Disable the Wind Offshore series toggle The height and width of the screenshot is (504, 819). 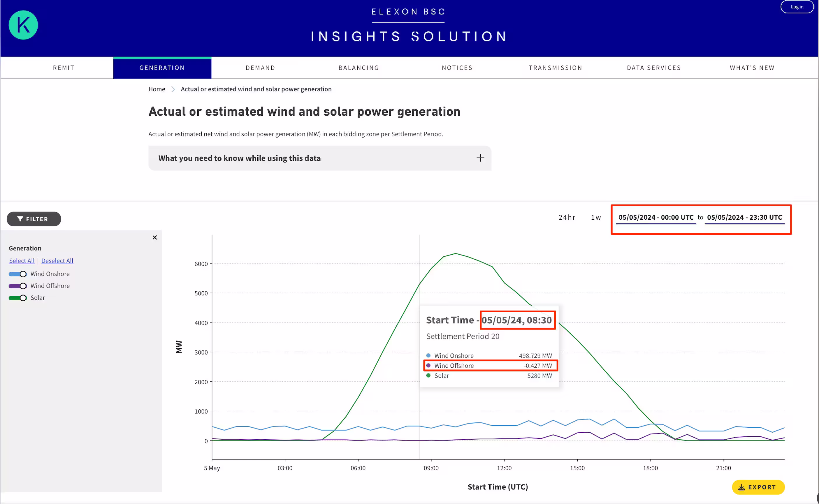[x=18, y=286]
